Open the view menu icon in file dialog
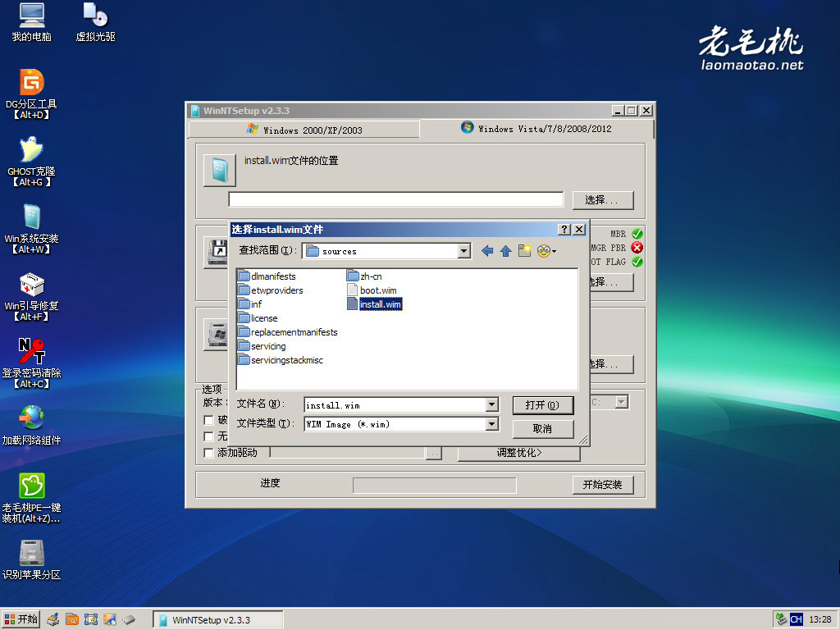This screenshot has height=630, width=840. pyautogui.click(x=546, y=251)
